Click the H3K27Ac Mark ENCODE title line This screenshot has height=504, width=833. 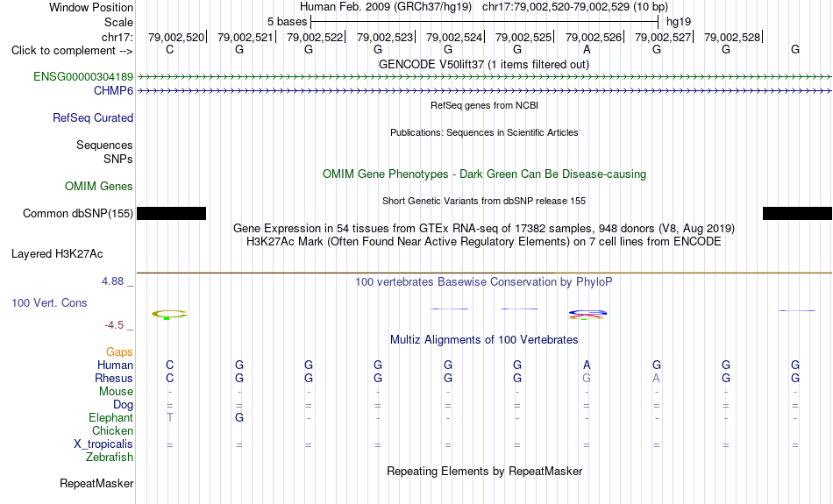coord(484,242)
